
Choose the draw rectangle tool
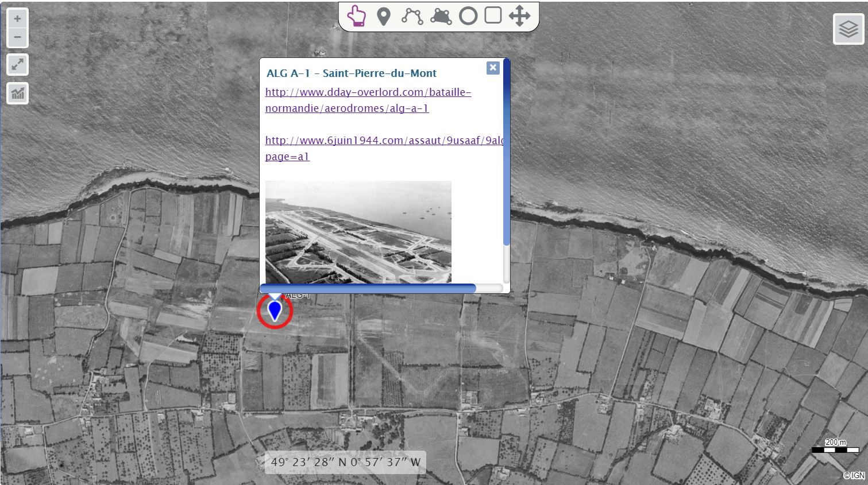pyautogui.click(x=493, y=15)
